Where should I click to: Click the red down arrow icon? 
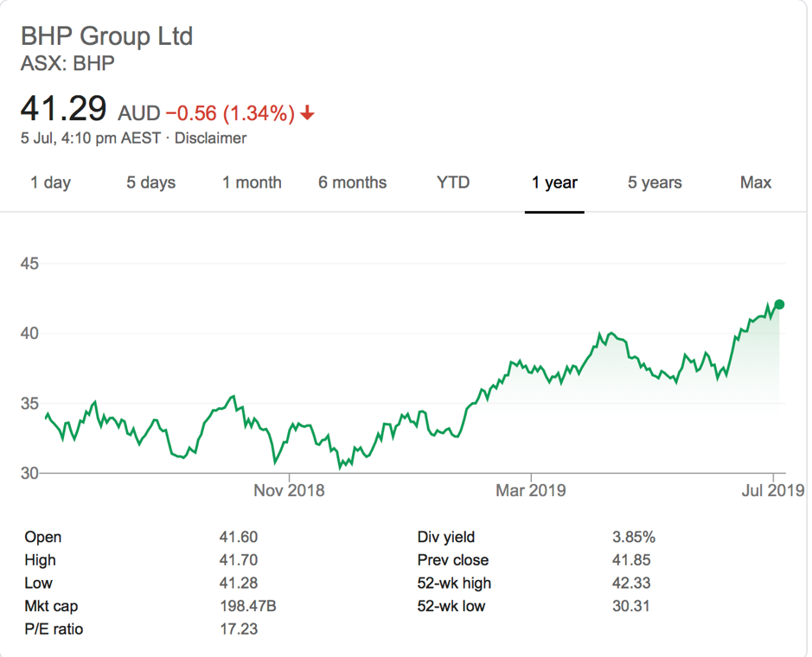click(x=308, y=113)
